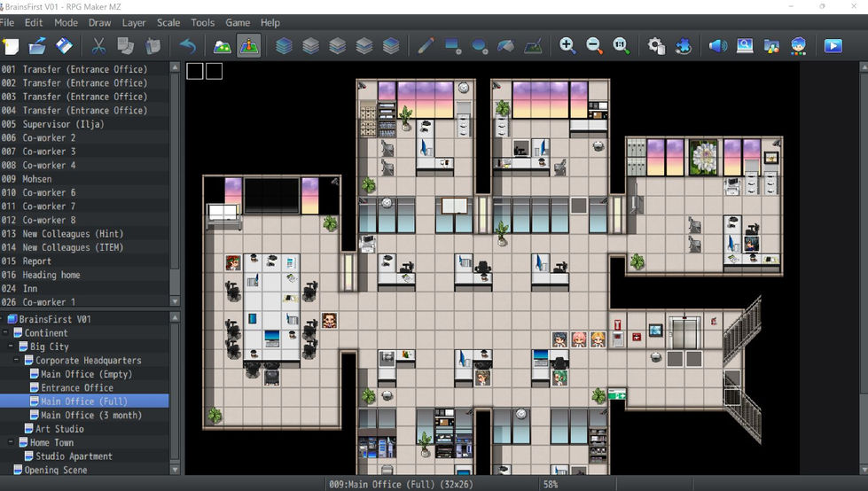Select the automatic layer icon
This screenshot has width=868, height=491.
[x=284, y=46]
